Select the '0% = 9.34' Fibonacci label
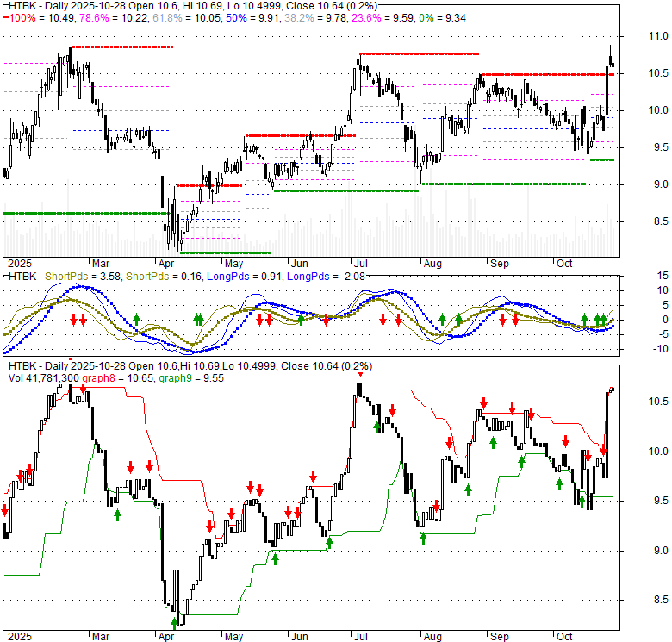 [442, 18]
